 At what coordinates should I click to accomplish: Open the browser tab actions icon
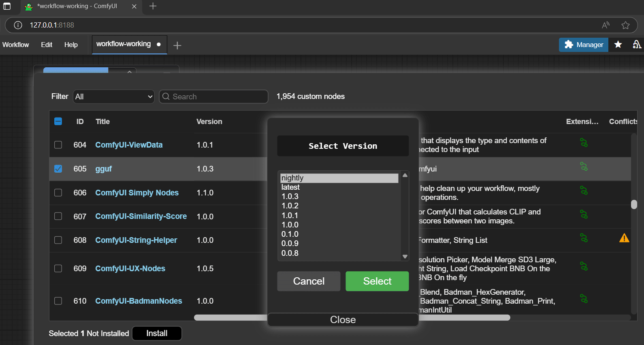click(7, 6)
